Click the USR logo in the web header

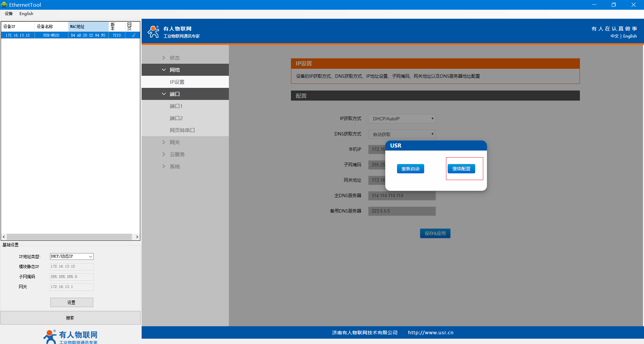click(153, 32)
